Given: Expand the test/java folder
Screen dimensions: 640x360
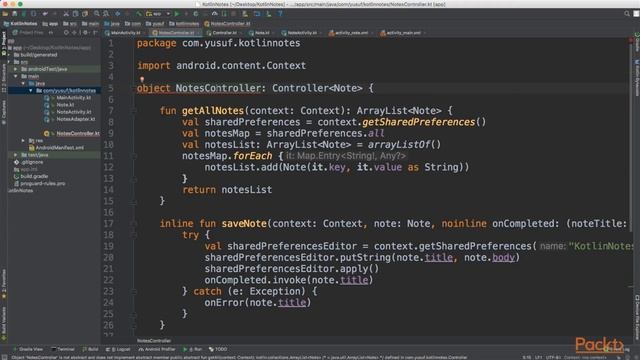Looking at the screenshot, I should pyautogui.click(x=16, y=155).
